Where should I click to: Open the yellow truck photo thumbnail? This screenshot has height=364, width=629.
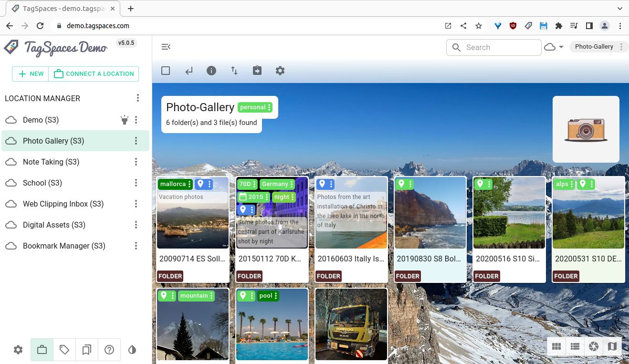351,324
